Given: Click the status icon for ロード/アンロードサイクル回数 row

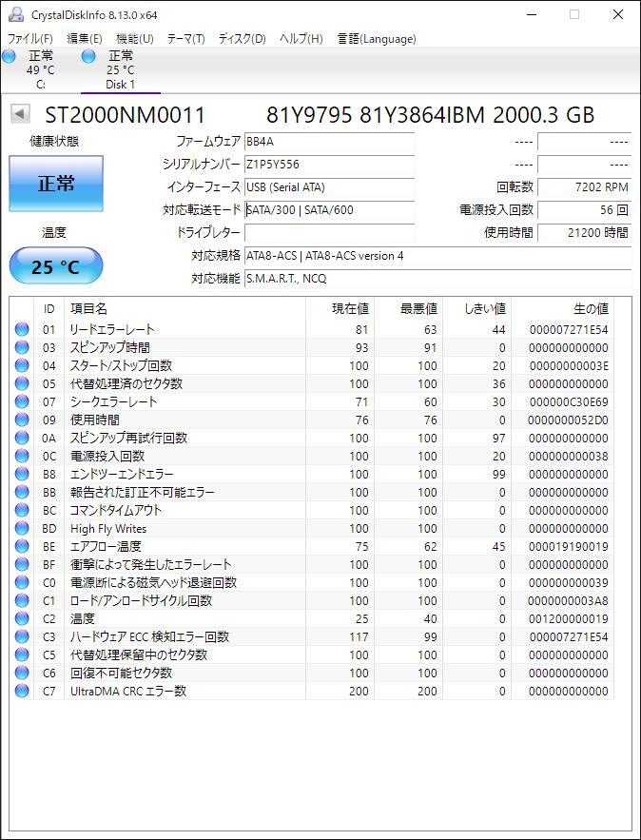Looking at the screenshot, I should click(22, 601).
